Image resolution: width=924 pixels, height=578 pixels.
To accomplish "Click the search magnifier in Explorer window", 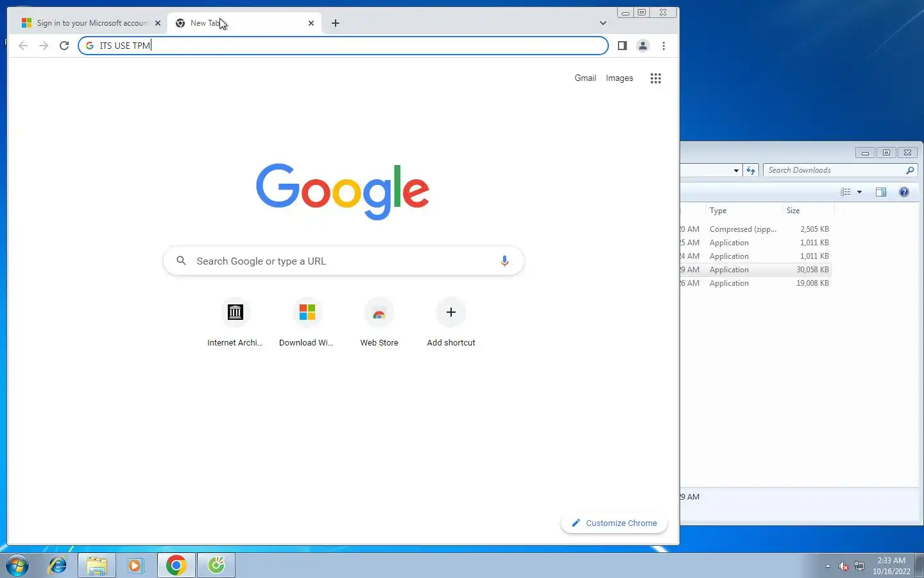I will pos(910,170).
